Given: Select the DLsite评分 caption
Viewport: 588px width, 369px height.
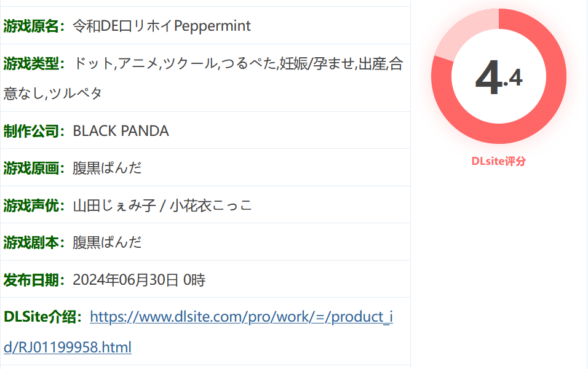Looking at the screenshot, I should 498,161.
